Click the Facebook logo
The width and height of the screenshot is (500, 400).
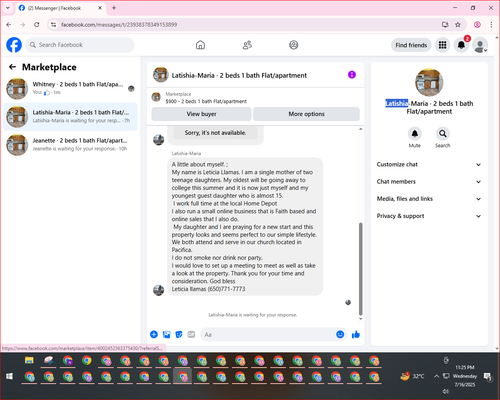click(14, 45)
